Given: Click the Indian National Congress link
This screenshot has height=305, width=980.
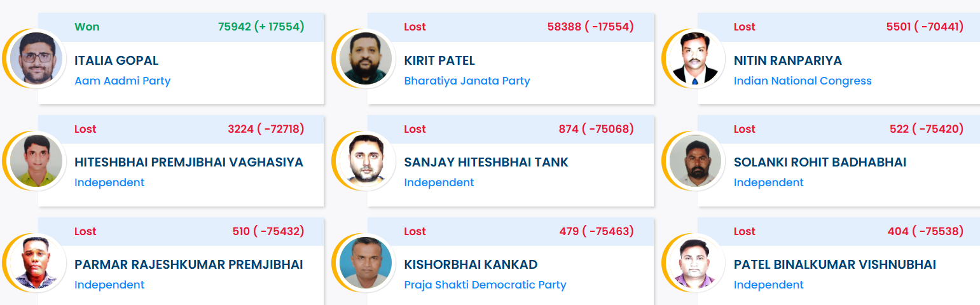Looking at the screenshot, I should pyautogui.click(x=803, y=81).
